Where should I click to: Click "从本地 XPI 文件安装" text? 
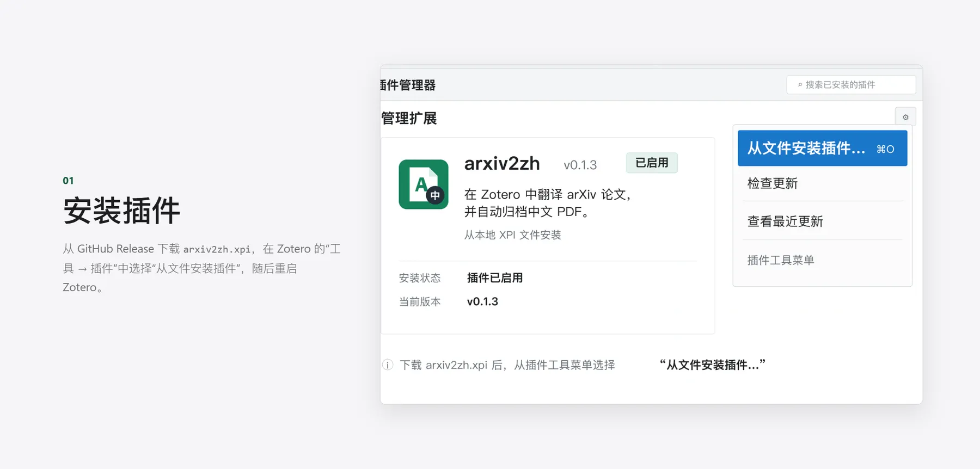(x=513, y=235)
